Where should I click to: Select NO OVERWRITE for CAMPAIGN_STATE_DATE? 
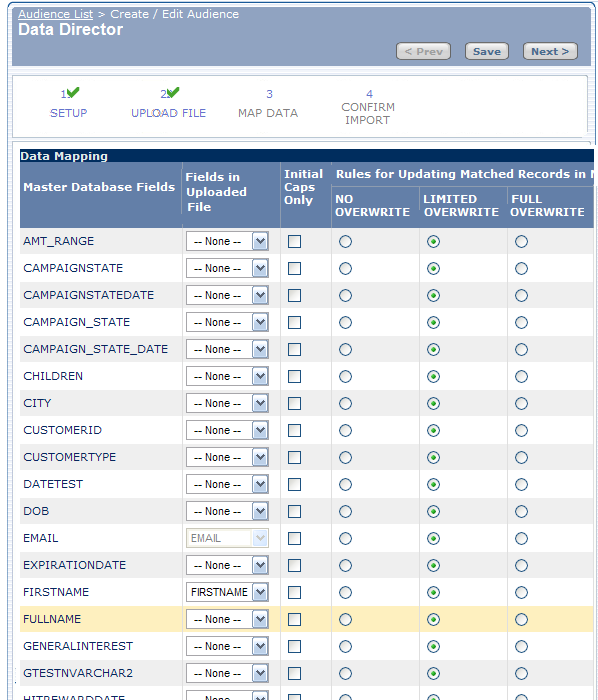pyautogui.click(x=345, y=350)
